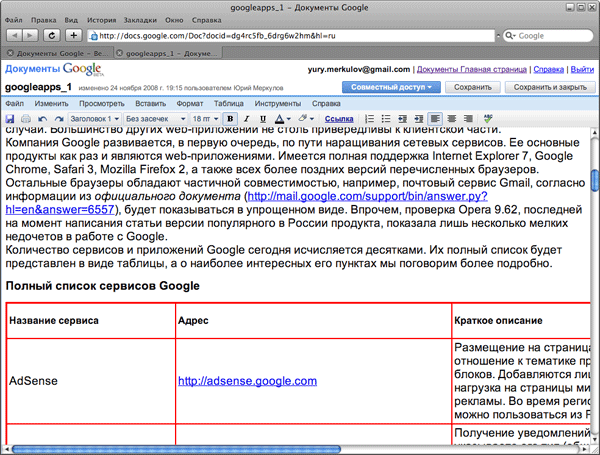This screenshot has height=455, width=600.
Task: Reload the current page
Action: (x=51, y=36)
